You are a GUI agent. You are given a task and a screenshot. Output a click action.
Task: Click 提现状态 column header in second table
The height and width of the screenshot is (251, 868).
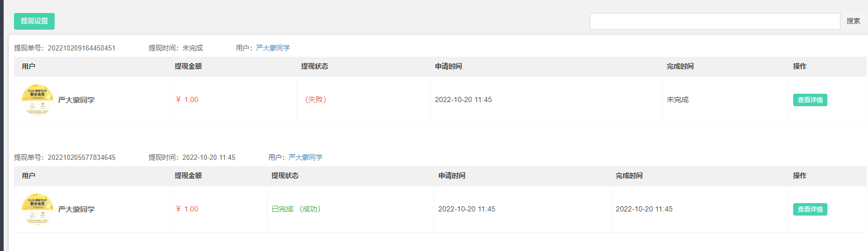pyautogui.click(x=285, y=175)
